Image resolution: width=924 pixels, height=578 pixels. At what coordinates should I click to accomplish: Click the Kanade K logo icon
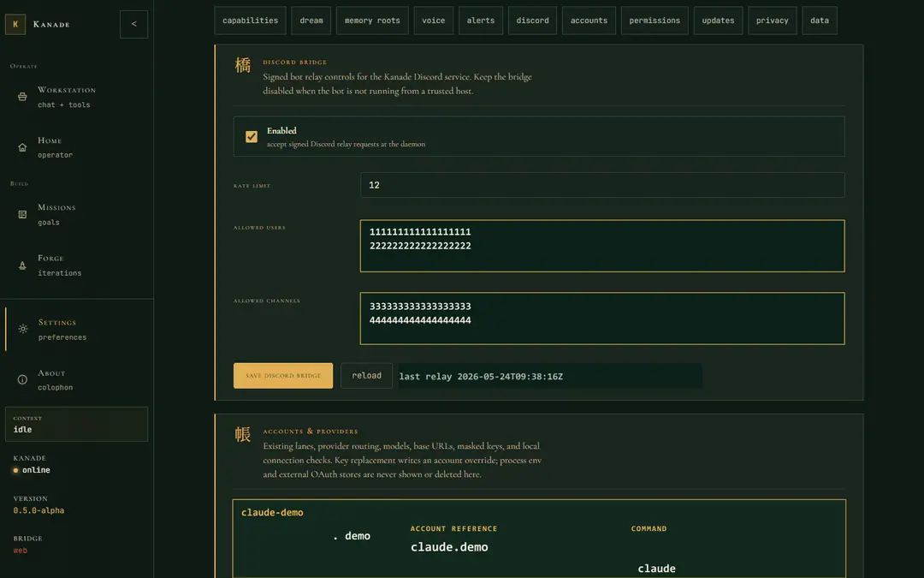tap(15, 24)
